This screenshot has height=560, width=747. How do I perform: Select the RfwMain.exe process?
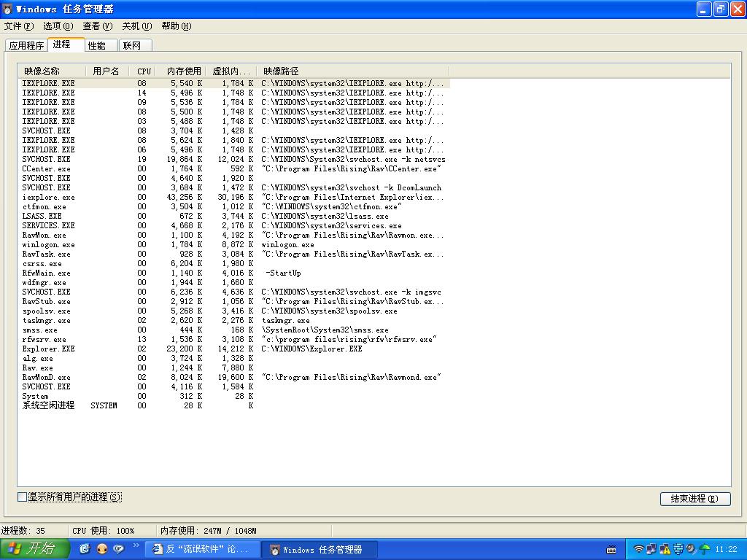tap(234, 273)
